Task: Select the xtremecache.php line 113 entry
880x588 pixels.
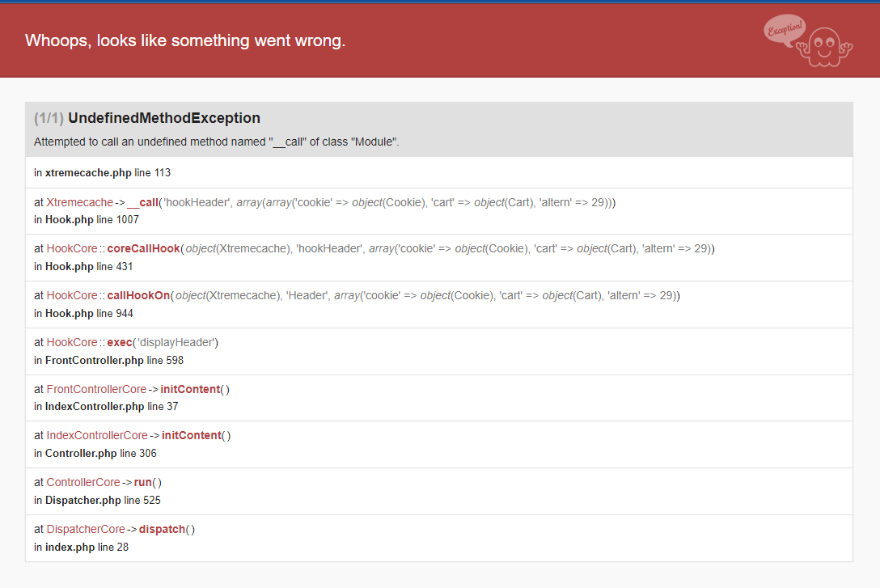Action: point(102,173)
